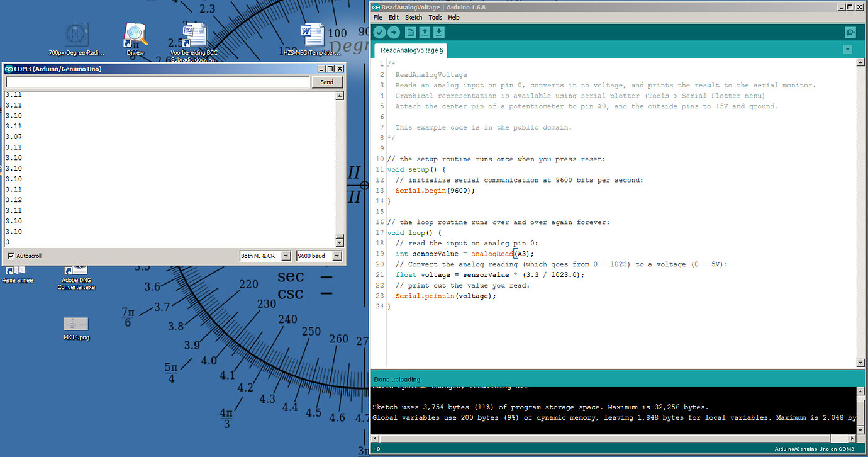Open the MK14.png desktop thumbnail
868x457 pixels.
coord(76,324)
